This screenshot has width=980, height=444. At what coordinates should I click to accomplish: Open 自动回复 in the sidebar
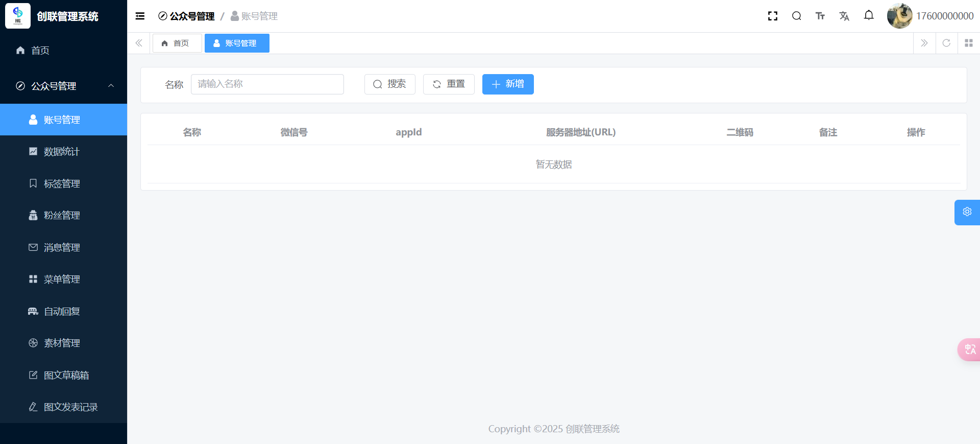tap(63, 311)
